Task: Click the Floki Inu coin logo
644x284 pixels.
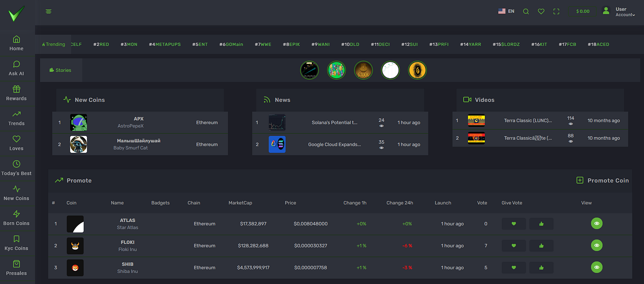Action: click(75, 246)
